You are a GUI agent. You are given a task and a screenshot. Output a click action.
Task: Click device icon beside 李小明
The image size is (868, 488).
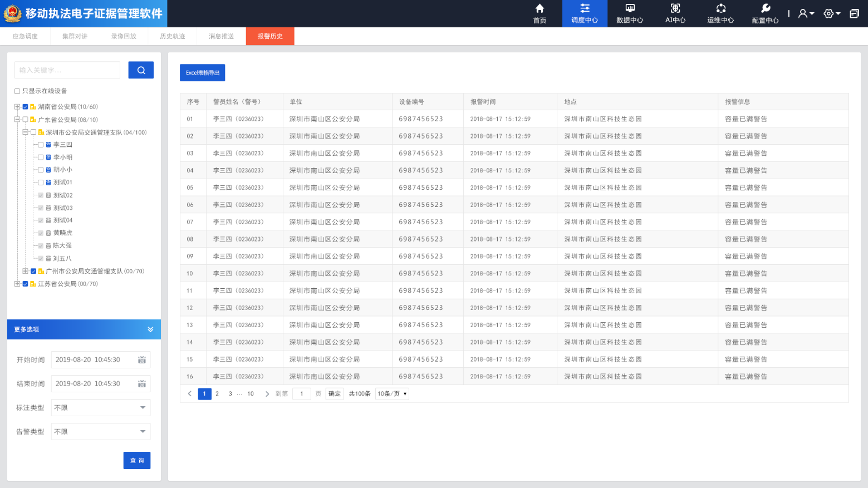tap(48, 157)
